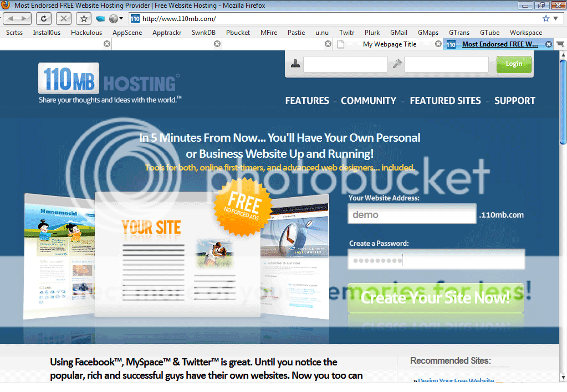
Task: Open the FEATURES menu item
Action: tap(308, 101)
